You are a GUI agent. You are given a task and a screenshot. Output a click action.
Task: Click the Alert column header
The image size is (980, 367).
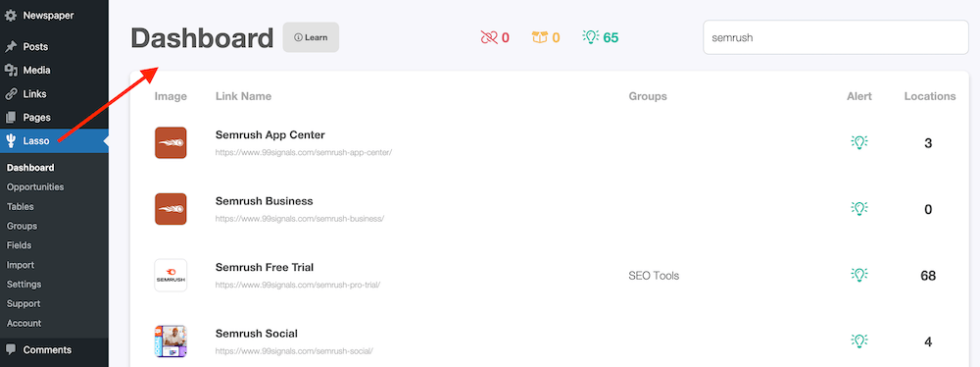coord(859,96)
